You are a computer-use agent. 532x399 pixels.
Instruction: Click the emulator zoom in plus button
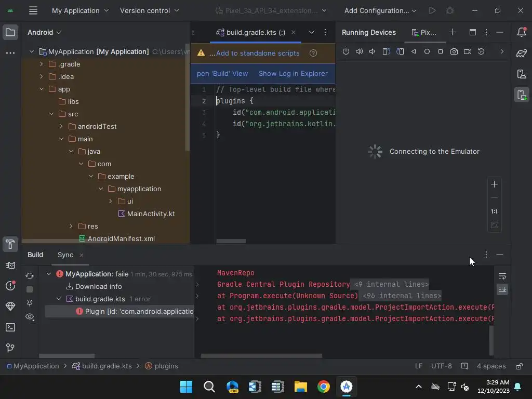[x=495, y=184]
